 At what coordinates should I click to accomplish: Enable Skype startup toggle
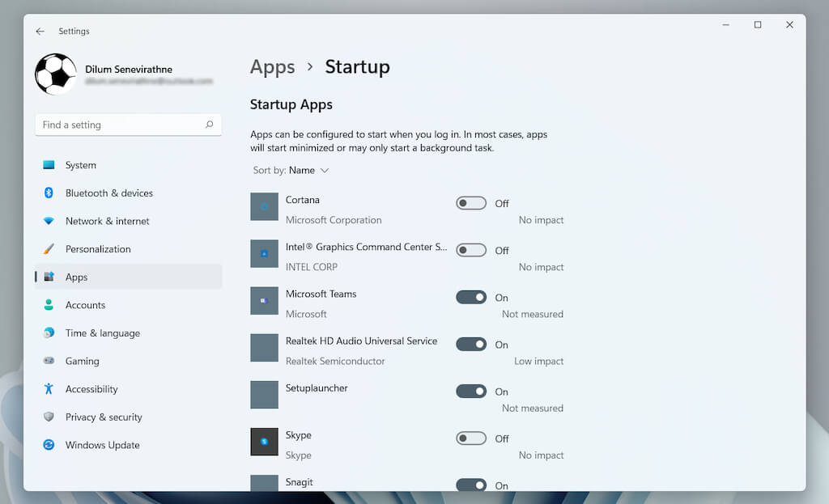[x=471, y=438]
